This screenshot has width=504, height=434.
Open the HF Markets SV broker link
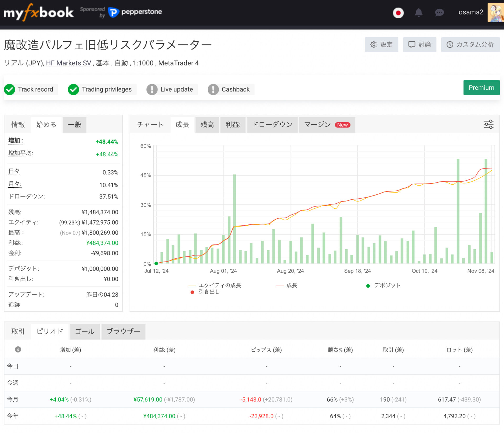point(69,63)
